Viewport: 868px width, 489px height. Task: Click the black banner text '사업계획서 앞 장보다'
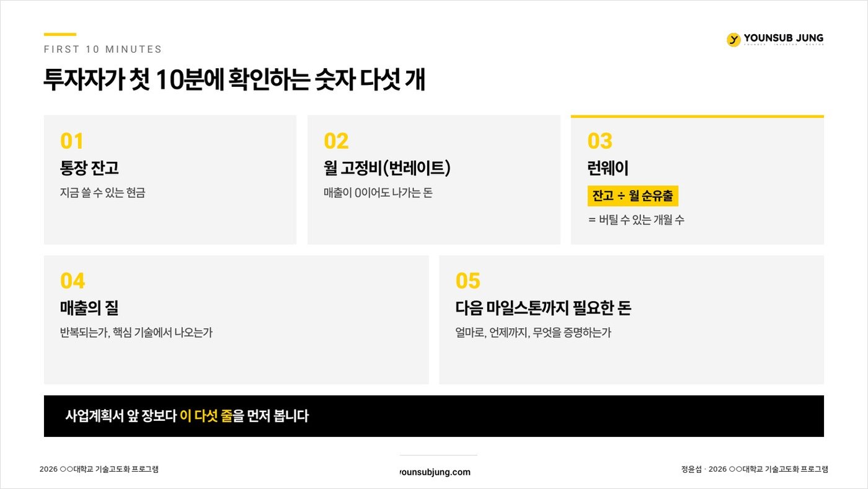(x=121, y=416)
